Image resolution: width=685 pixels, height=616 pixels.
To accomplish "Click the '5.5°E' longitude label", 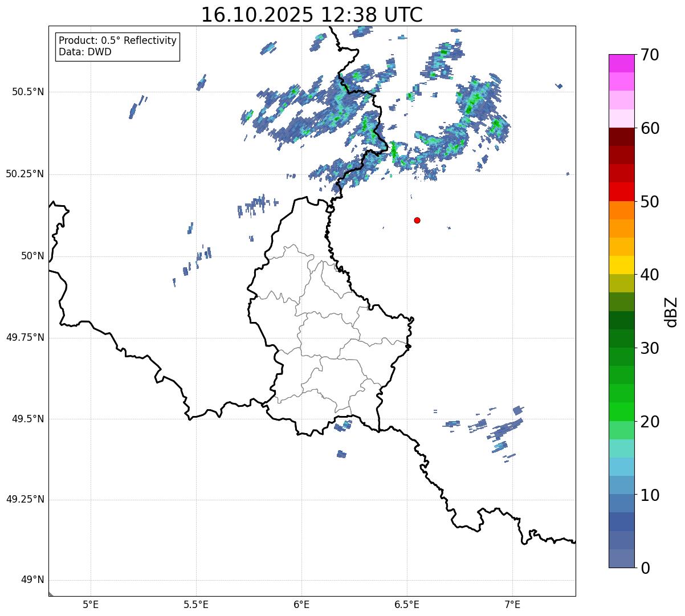I will (196, 605).
